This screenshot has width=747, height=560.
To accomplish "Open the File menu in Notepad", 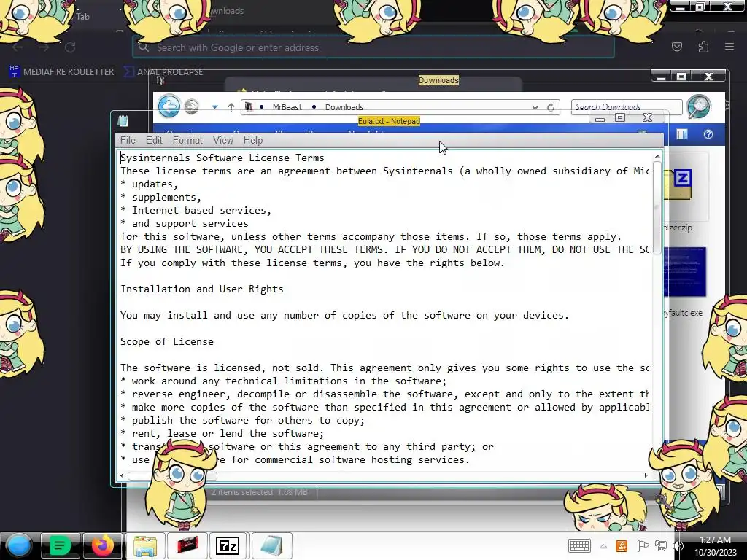I will click(x=128, y=141).
